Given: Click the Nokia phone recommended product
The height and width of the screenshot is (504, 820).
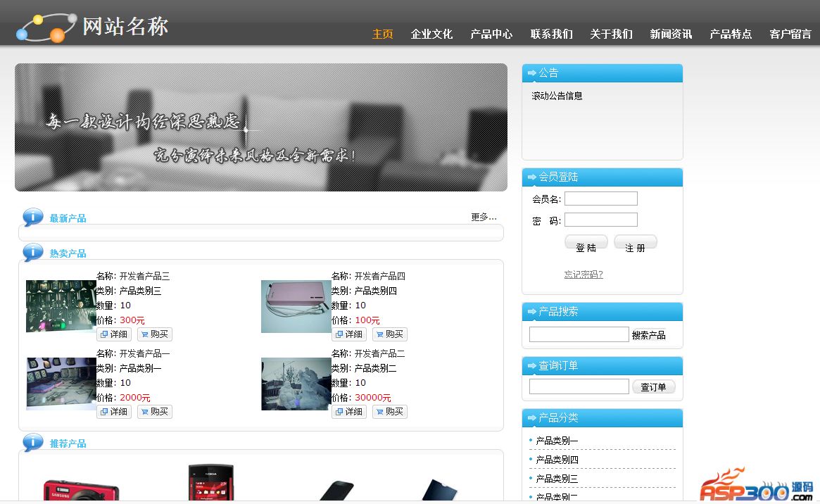Looking at the screenshot, I should tap(210, 483).
